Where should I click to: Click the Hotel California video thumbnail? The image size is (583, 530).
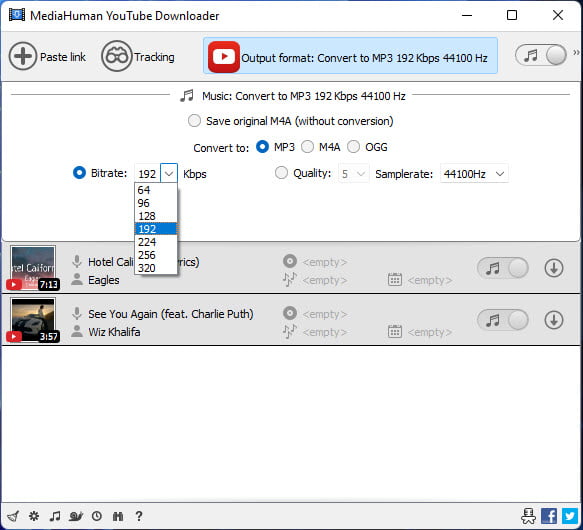click(x=33, y=267)
